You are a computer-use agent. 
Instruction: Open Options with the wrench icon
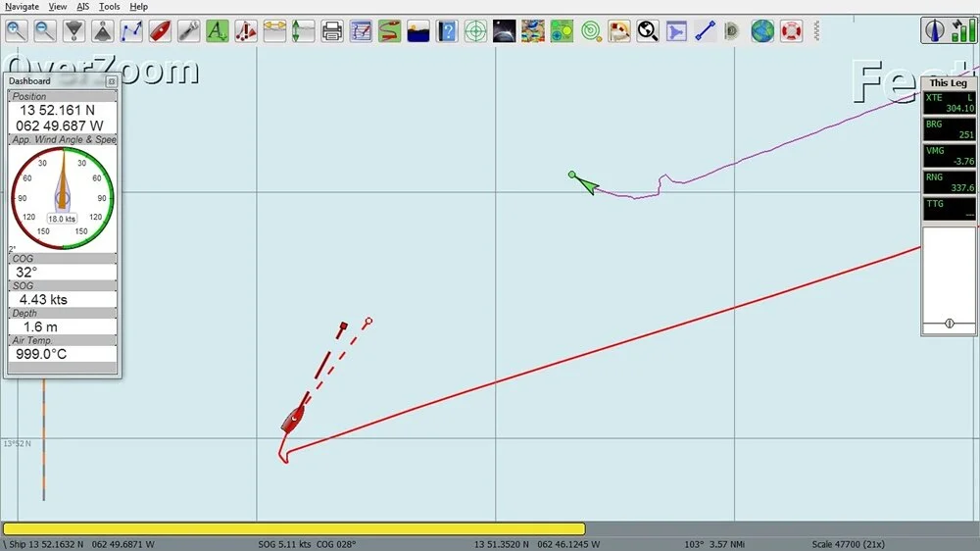[x=188, y=30]
